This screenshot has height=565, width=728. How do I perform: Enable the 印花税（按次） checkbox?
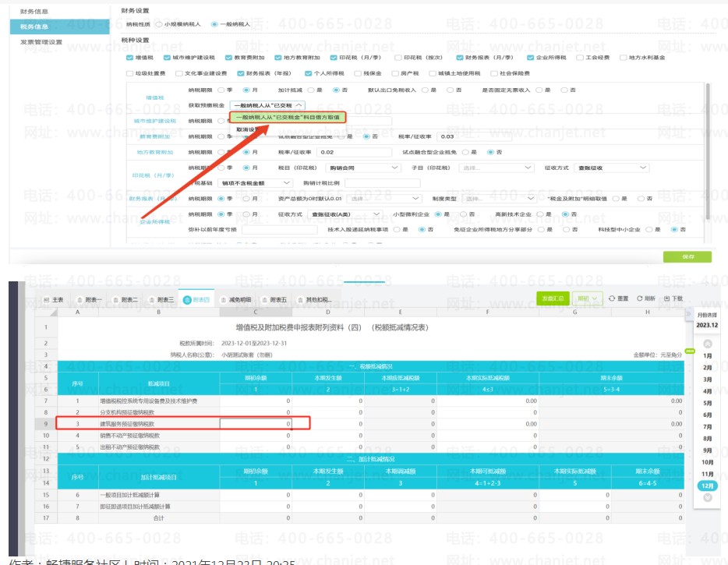coord(398,58)
